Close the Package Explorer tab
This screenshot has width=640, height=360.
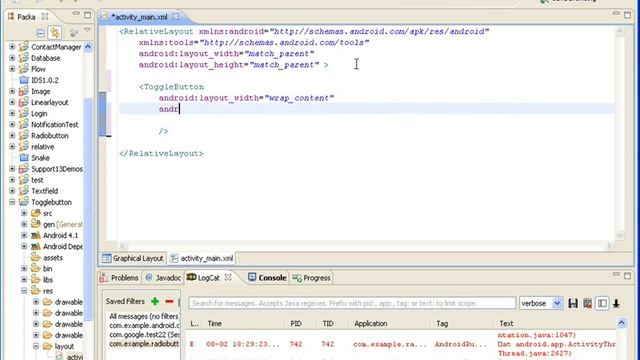tap(45, 17)
